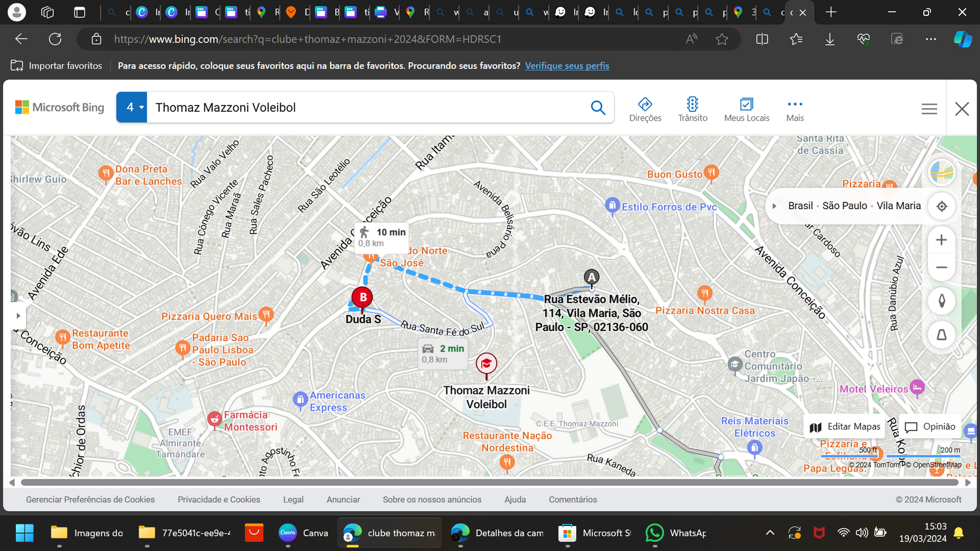Zoom out of the map
The width and height of the screenshot is (980, 551).
coord(941,268)
